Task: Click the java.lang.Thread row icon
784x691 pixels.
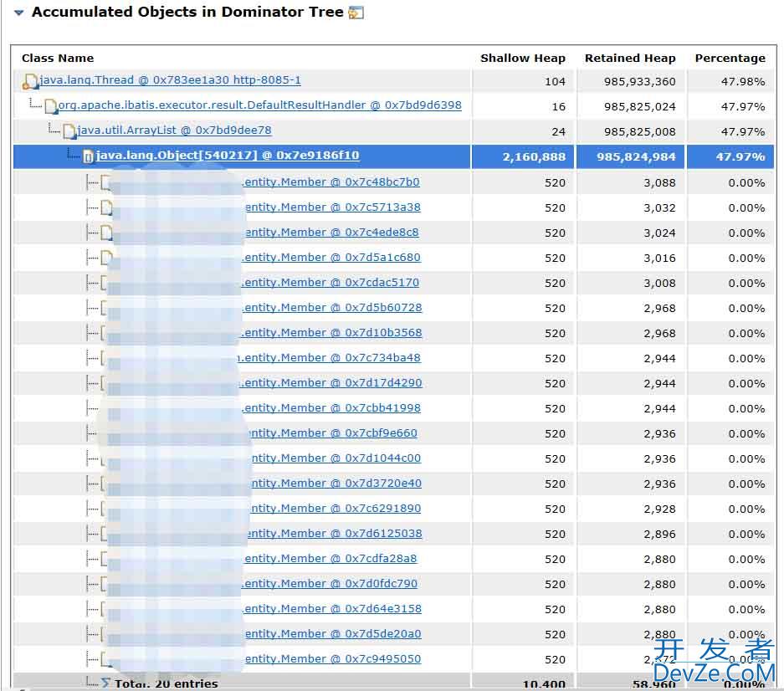Action: tap(29, 81)
